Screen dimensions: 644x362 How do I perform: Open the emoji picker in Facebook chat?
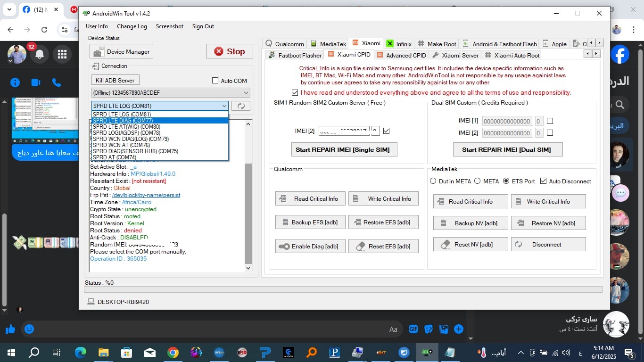click(29, 329)
